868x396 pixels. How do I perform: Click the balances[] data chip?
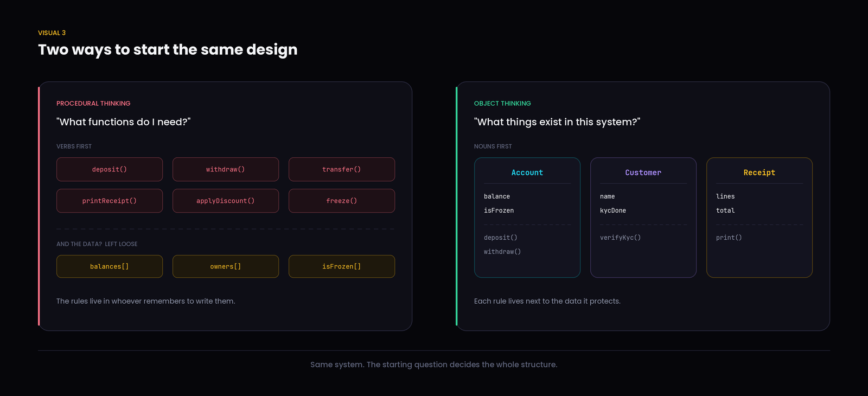click(x=110, y=266)
